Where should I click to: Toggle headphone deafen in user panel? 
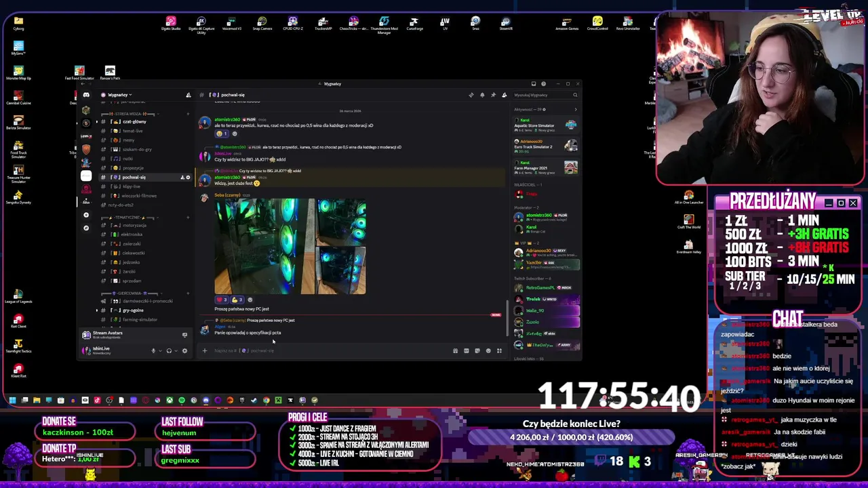click(169, 351)
